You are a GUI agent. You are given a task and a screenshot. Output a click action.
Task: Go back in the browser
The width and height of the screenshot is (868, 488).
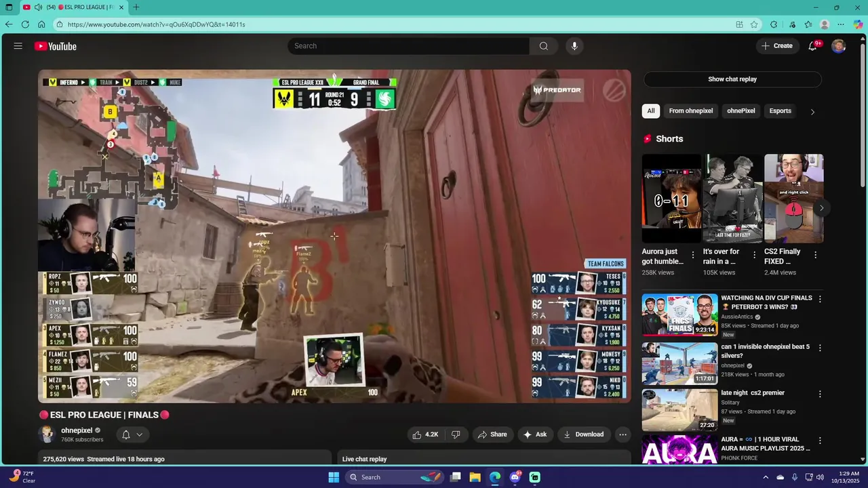9,24
